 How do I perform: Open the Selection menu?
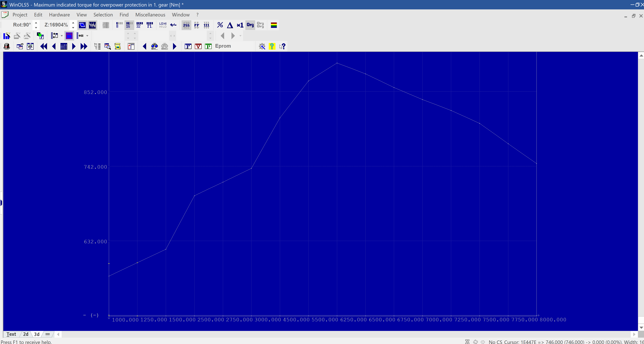(103, 15)
